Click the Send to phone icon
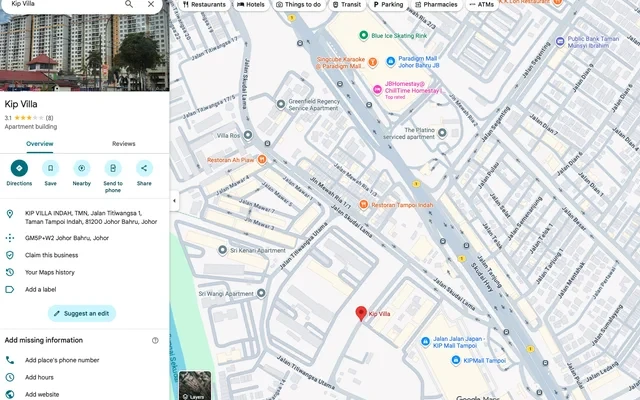The height and width of the screenshot is (400, 640). point(113,168)
